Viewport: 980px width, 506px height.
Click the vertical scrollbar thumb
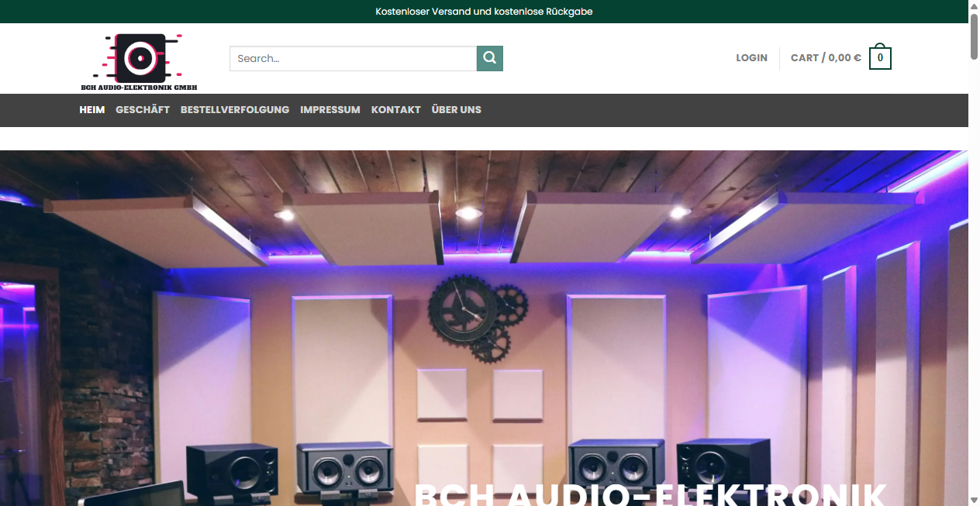[x=974, y=36]
